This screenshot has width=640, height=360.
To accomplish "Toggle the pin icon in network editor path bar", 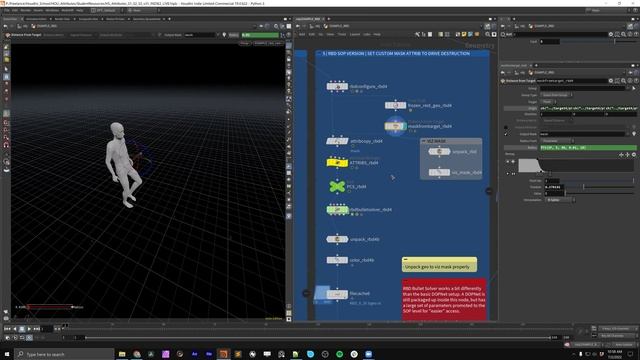I will coord(487,26).
